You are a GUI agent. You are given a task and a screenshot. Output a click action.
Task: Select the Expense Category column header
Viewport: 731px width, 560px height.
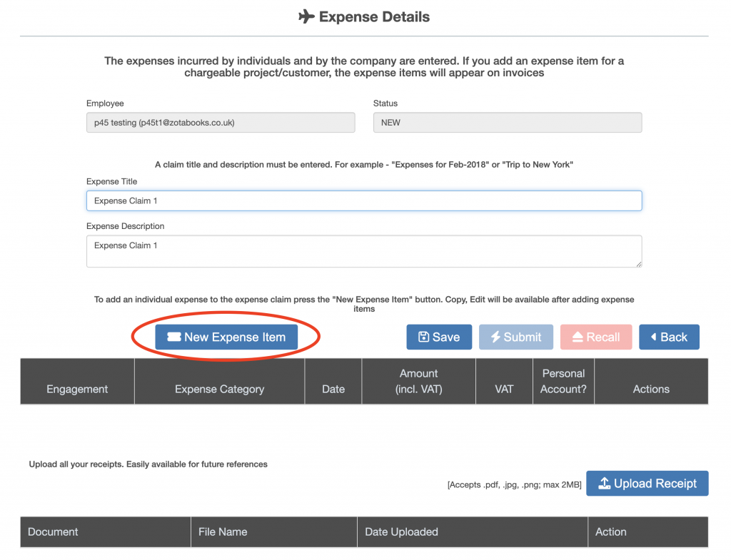(x=219, y=389)
